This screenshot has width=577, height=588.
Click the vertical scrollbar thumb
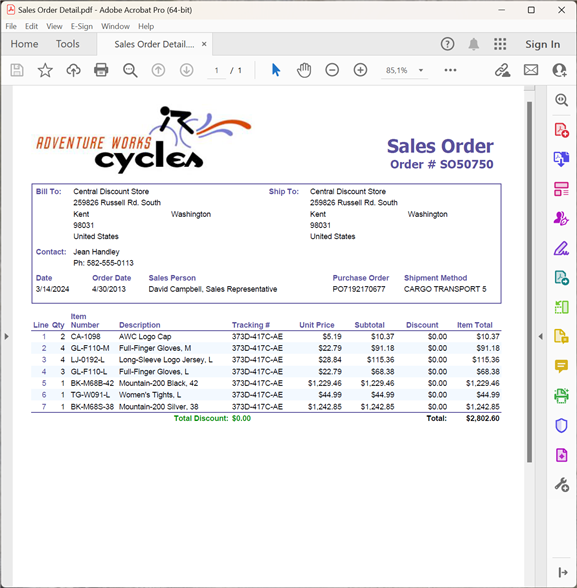(x=529, y=282)
